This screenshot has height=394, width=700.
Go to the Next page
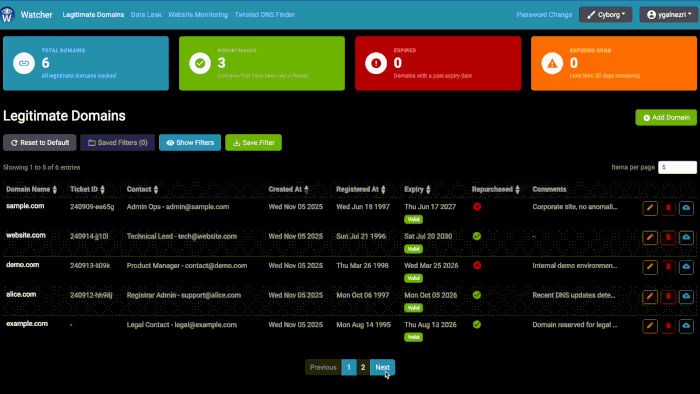[x=382, y=367]
